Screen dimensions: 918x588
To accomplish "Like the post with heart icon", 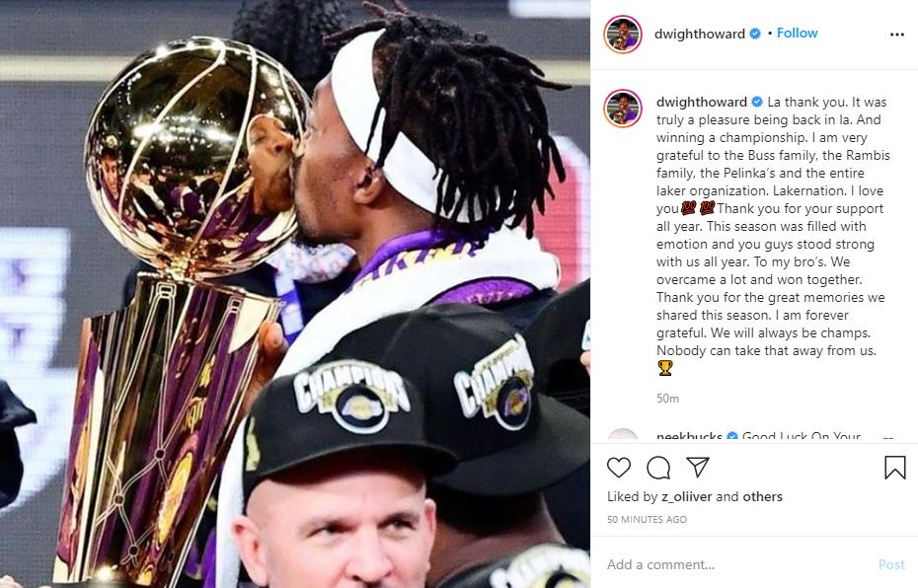I will click(x=618, y=468).
